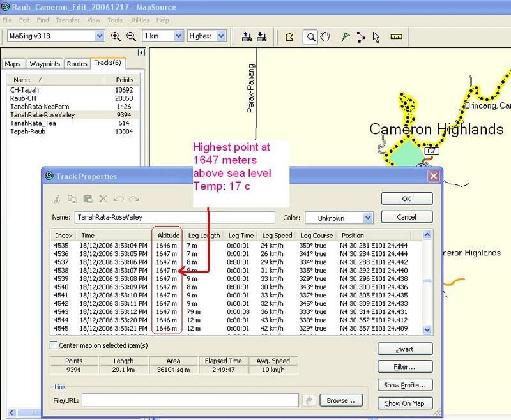The height and width of the screenshot is (420, 511).
Task: Click the MapSource globe title icon
Action: click(5, 6)
